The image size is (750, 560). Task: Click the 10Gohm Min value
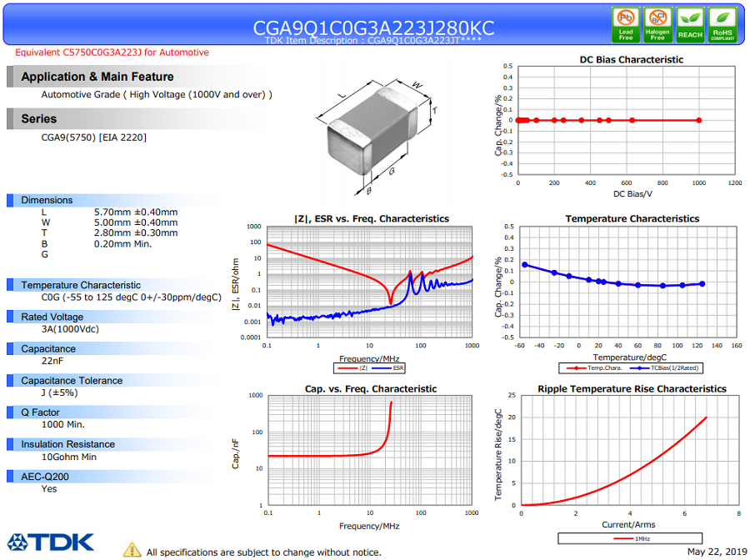tap(69, 457)
